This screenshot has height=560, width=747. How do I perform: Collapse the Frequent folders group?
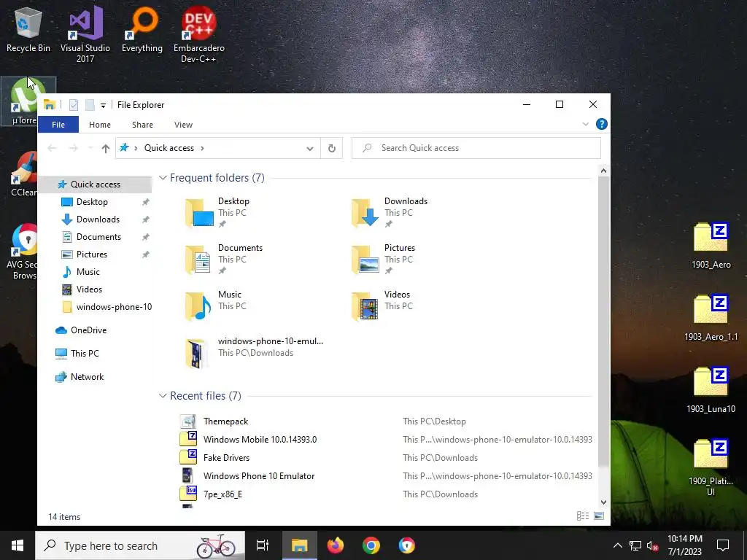[163, 178]
